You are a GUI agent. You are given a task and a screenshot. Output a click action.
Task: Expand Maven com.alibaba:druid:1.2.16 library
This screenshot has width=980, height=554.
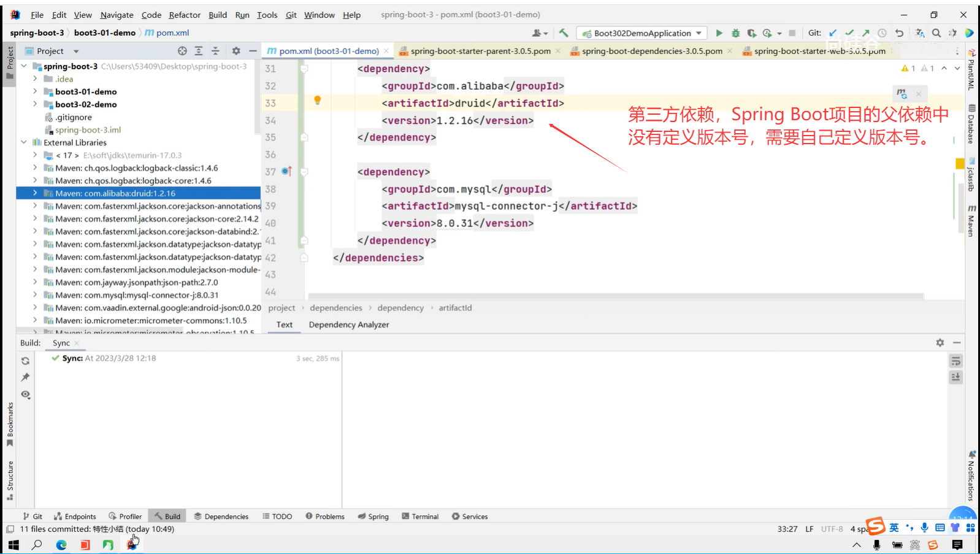tap(35, 193)
